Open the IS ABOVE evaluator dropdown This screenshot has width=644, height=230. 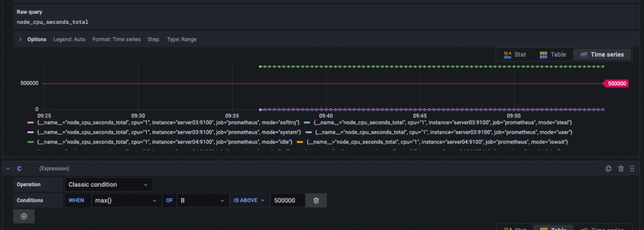249,200
